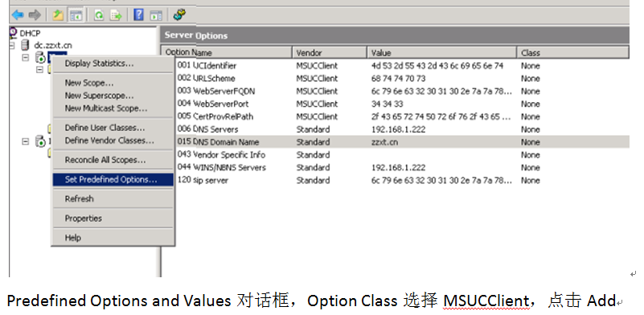Viewport: 644px width, 315px height.
Task: Toggle the Show/Hide Console Tree icon
Action: coord(76,15)
